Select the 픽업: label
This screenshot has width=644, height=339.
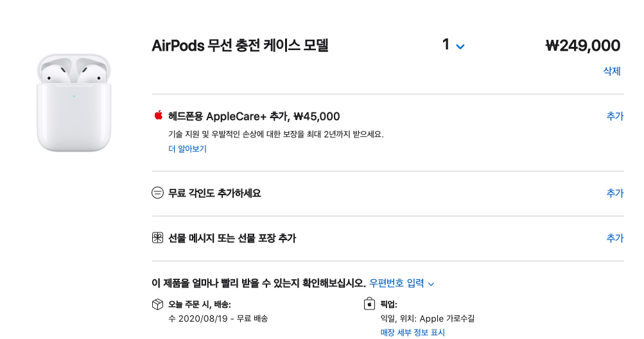point(388,304)
